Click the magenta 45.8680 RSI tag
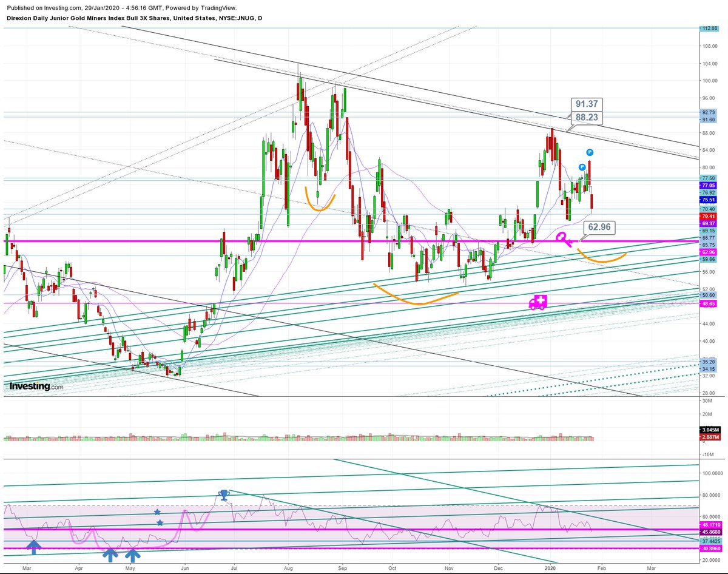Viewport: 728px width, 574px height. click(x=710, y=532)
